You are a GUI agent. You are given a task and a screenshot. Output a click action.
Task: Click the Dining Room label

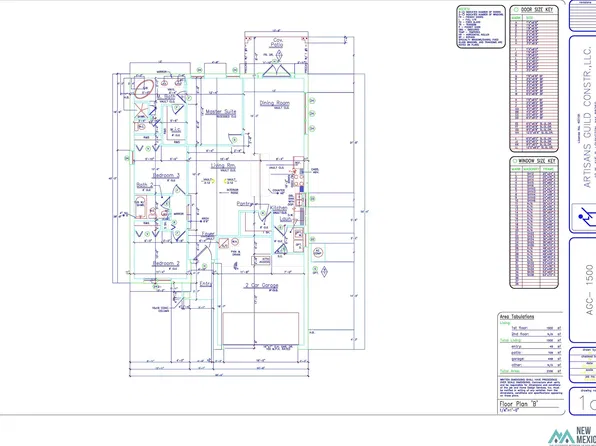(274, 103)
